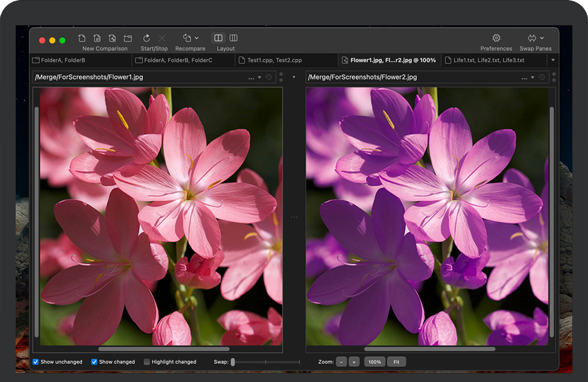
Task: Click the new text comparison icon
Action: [x=82, y=38]
